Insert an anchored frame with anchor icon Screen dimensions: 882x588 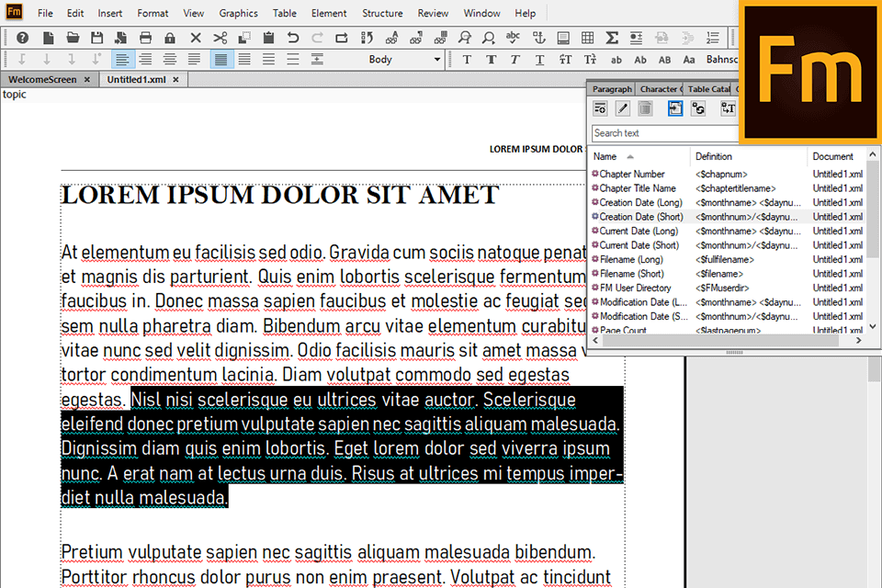[539, 38]
